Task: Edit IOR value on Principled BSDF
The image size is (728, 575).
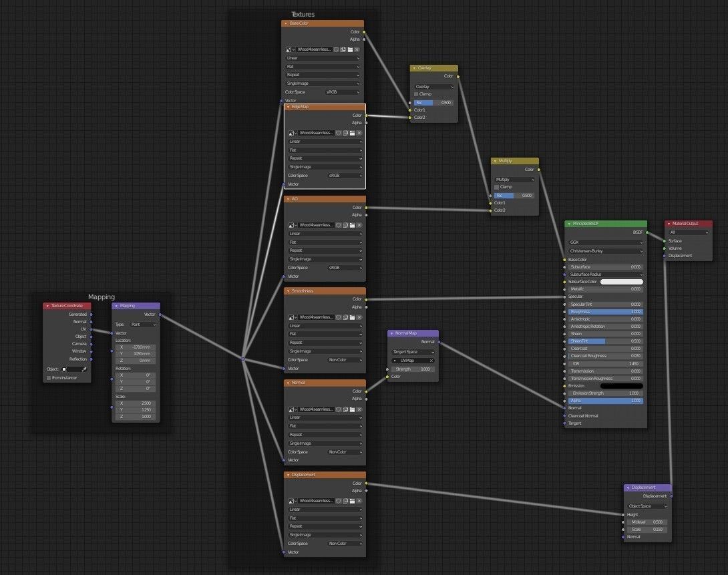Action: click(x=606, y=364)
